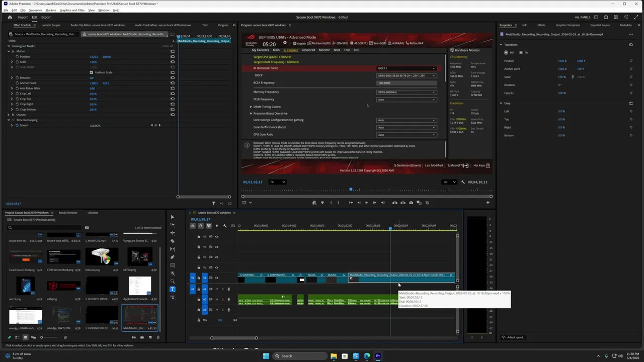Toggle Uniform Scale checkbox
Viewport: 644px width, 362px height.
pos(91,72)
